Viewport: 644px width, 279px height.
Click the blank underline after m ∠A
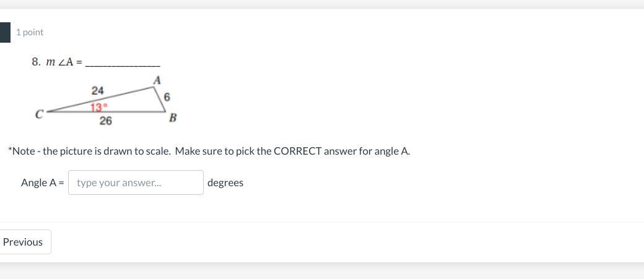coord(123,62)
